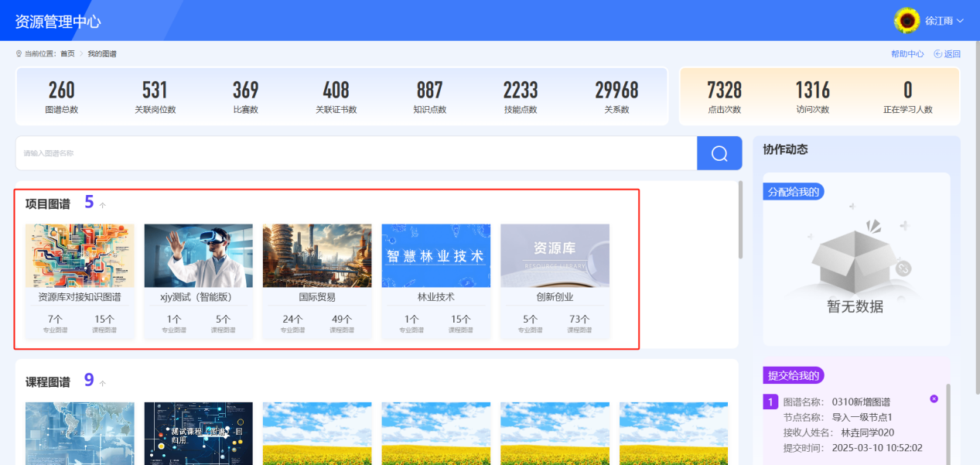Dismiss the 0310新增图谱 submission entry

934,398
